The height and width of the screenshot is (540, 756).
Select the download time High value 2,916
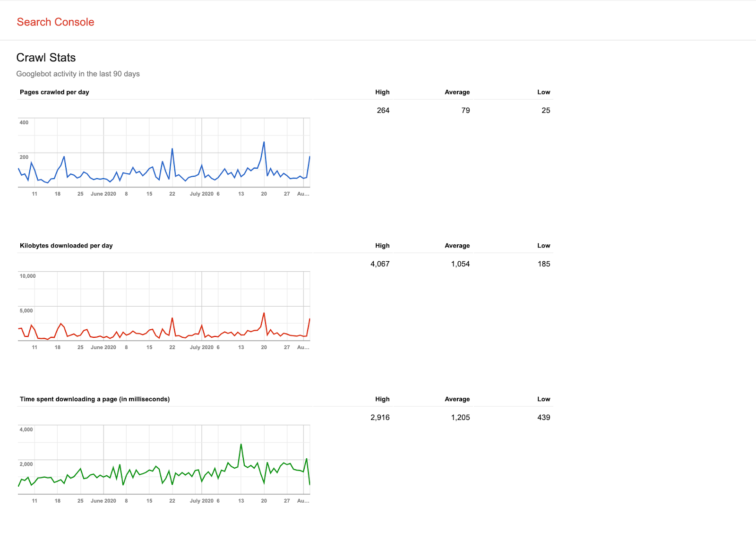(x=380, y=418)
